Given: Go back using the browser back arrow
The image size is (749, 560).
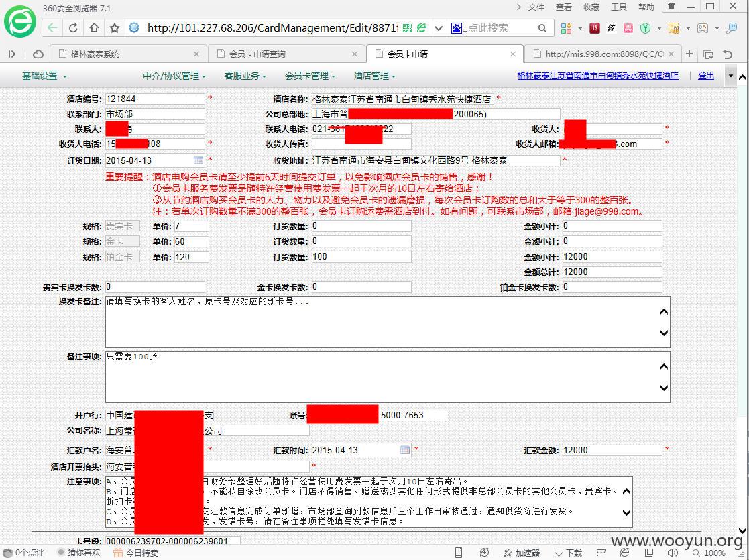Looking at the screenshot, I should click(x=52, y=27).
